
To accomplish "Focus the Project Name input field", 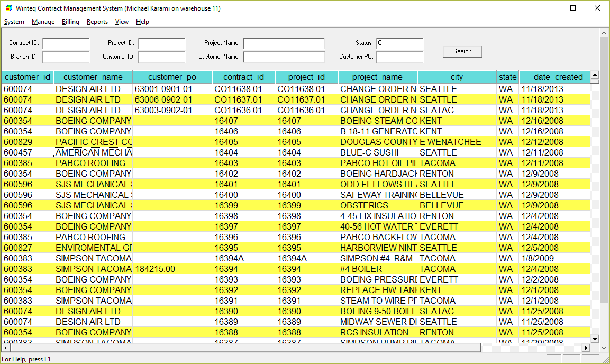I will 284,43.
